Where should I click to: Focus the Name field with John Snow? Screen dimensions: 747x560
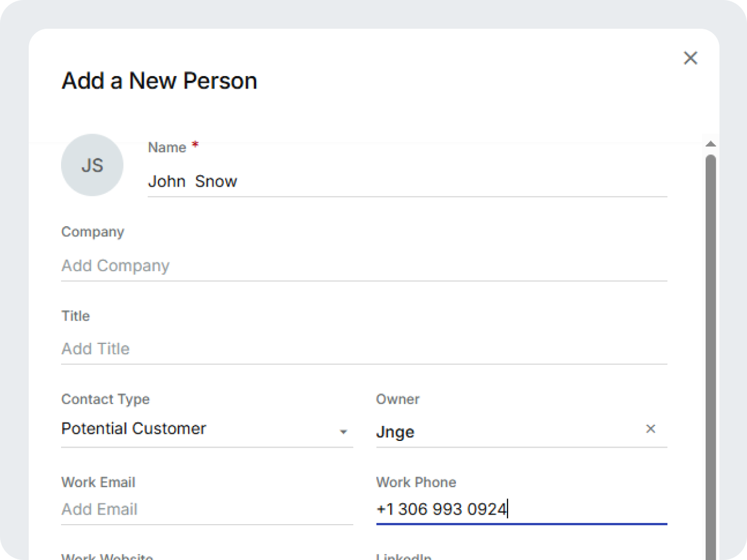pyautogui.click(x=407, y=181)
